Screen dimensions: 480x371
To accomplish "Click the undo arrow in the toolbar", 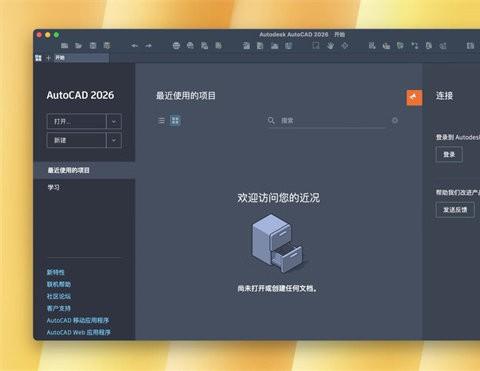I will click(x=135, y=46).
